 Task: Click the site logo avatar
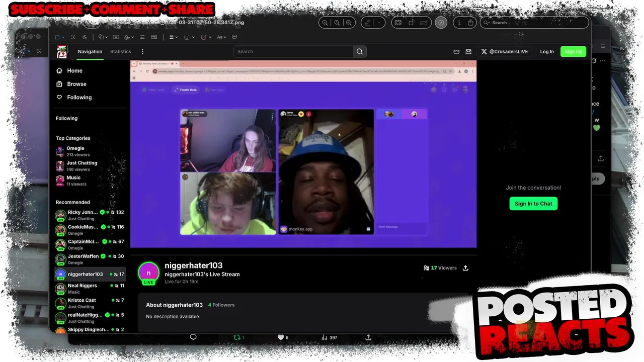pos(61,51)
